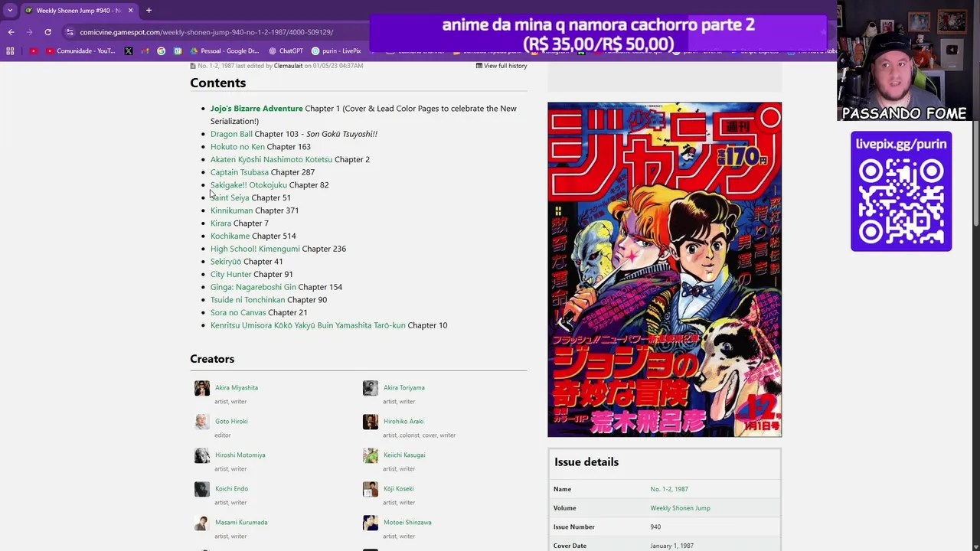Expand the tab search dropdown arrow
The image size is (980, 551).
(10, 11)
